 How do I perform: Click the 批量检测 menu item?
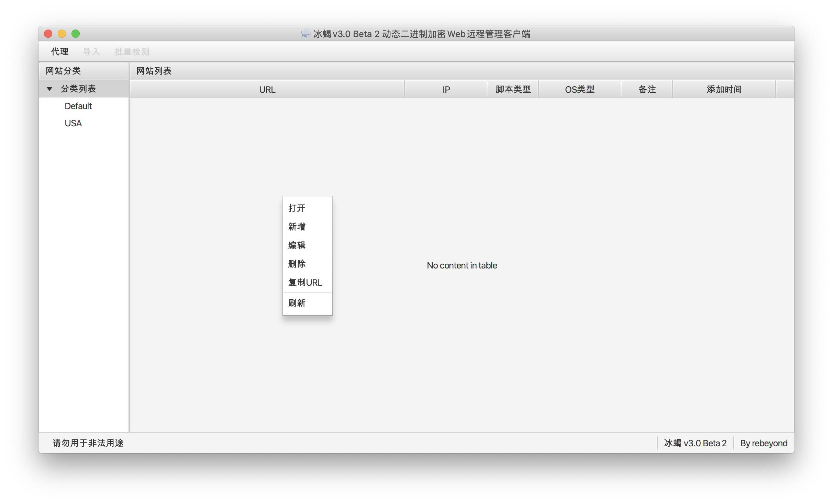(x=132, y=51)
